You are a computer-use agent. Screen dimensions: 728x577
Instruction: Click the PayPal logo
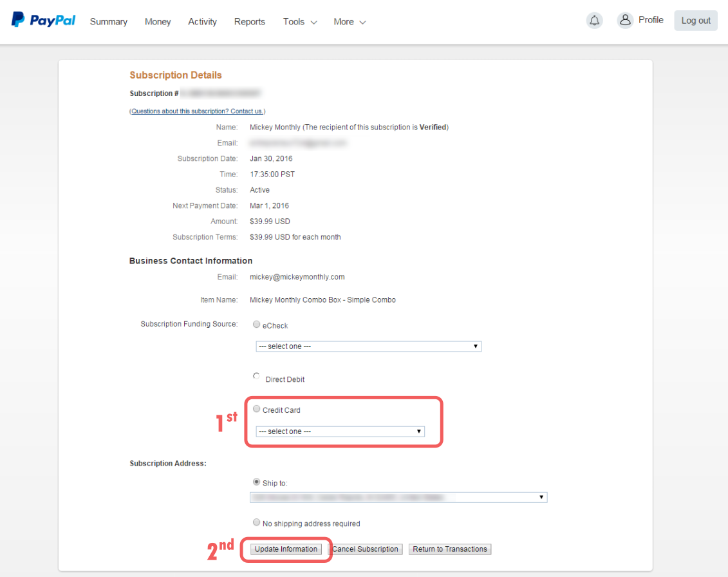tap(43, 20)
